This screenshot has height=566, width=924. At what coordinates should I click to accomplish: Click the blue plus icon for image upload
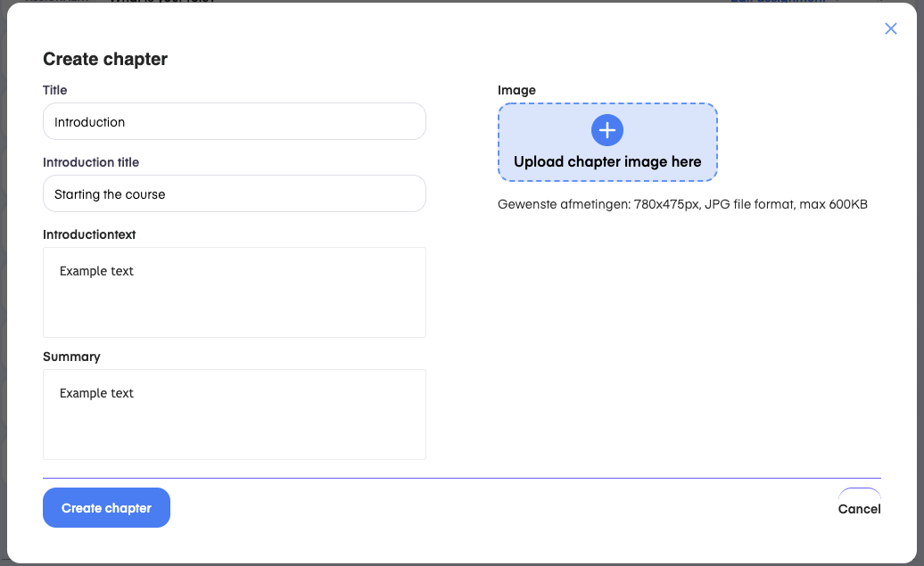click(606, 130)
